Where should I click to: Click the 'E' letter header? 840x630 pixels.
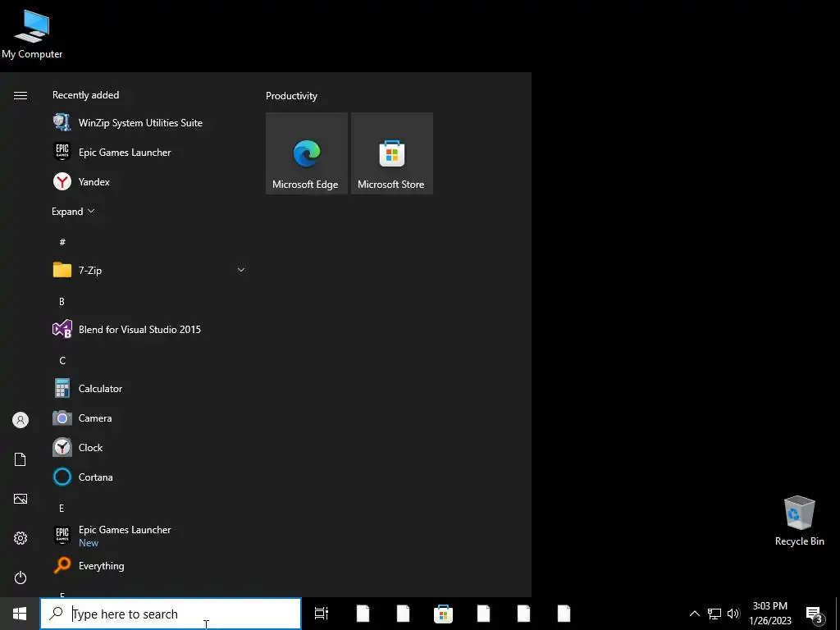(x=62, y=508)
